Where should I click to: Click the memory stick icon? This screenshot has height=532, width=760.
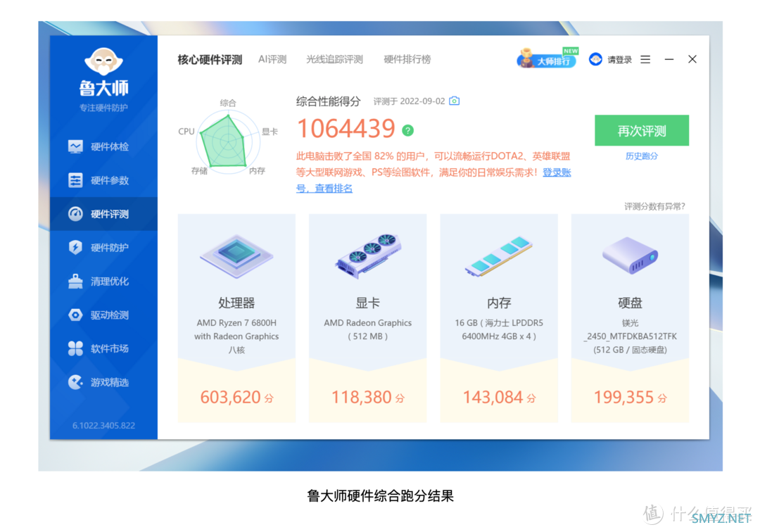point(499,257)
